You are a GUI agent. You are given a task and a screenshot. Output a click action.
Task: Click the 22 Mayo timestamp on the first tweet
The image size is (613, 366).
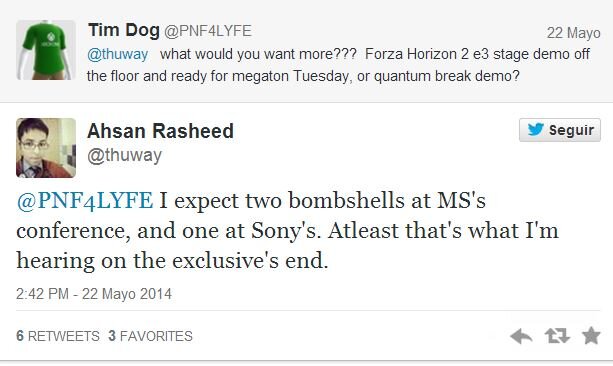(574, 33)
